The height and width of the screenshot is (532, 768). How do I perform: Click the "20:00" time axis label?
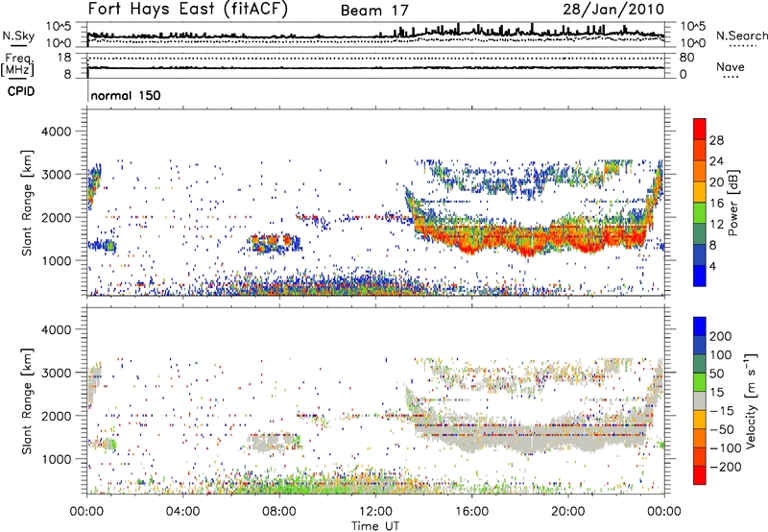click(x=567, y=512)
